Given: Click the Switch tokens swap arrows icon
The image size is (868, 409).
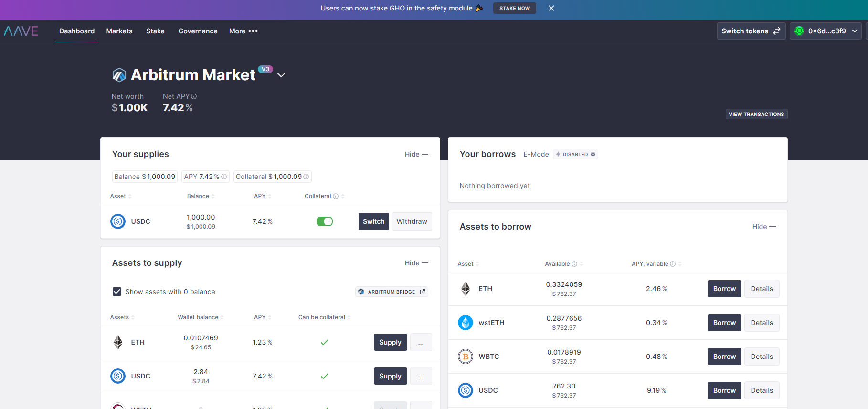Looking at the screenshot, I should pos(777,31).
